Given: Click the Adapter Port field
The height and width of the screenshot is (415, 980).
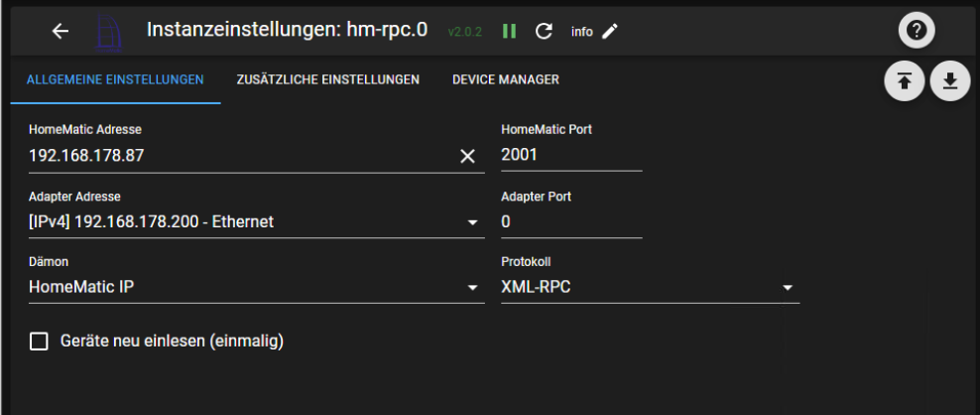Looking at the screenshot, I should (571, 222).
